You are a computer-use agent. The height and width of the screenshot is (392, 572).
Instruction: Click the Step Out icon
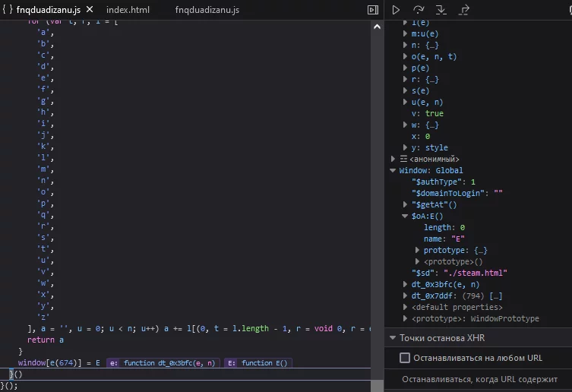(x=464, y=10)
